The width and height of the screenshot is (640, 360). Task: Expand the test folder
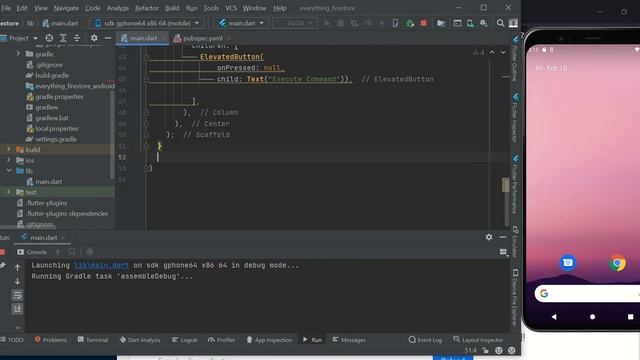pyautogui.click(x=9, y=192)
